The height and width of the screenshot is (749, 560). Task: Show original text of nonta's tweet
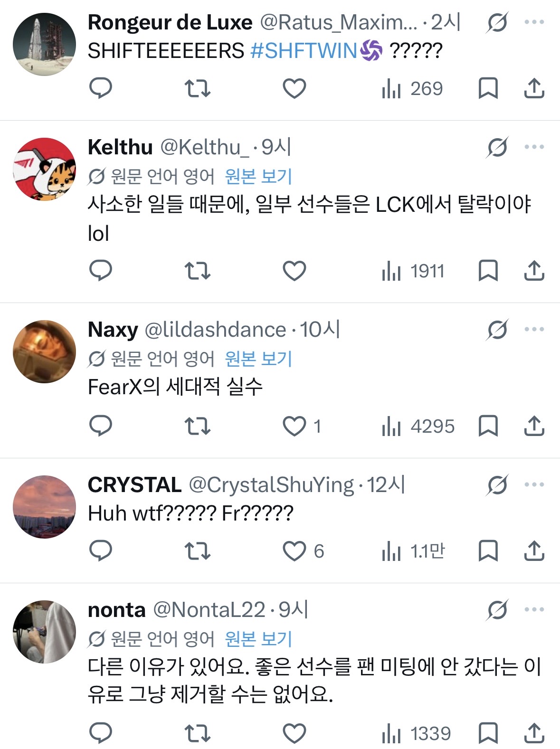(x=258, y=639)
